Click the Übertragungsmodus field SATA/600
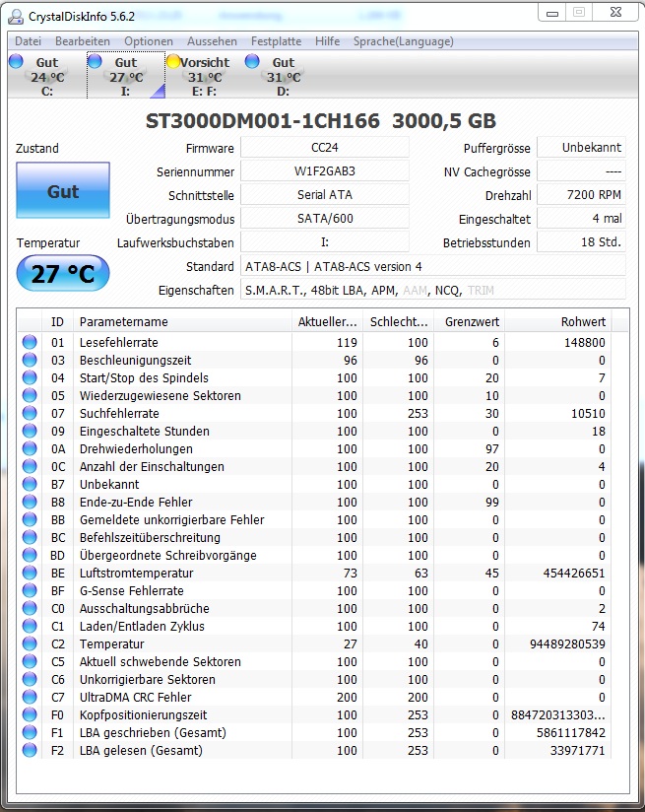The height and width of the screenshot is (812, 645). (325, 219)
